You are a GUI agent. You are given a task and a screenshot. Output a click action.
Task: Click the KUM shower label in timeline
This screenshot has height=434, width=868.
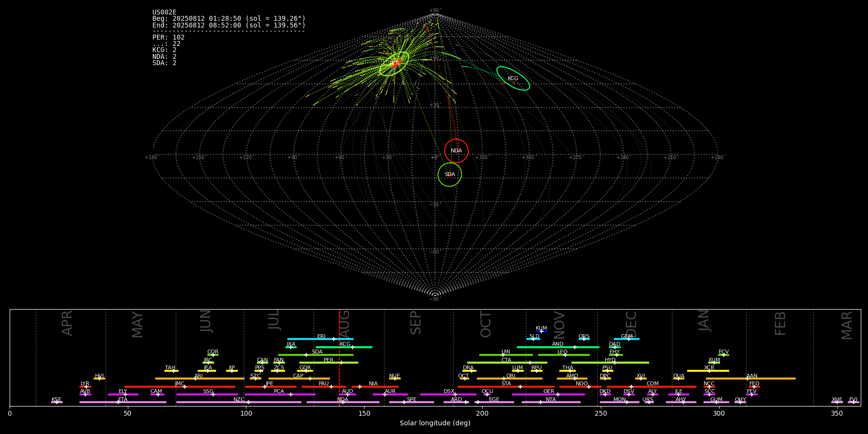pos(542,328)
